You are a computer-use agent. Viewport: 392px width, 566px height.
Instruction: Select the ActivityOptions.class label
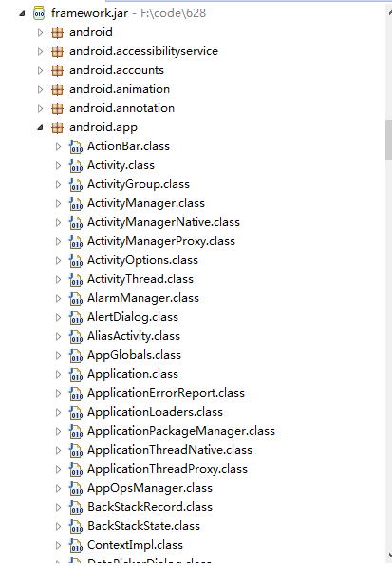tap(142, 260)
